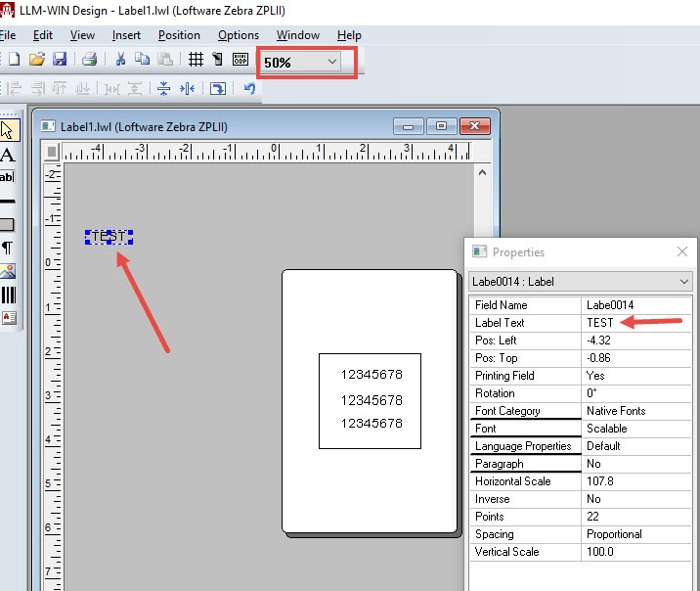Click the first 12345678 text on label
This screenshot has height=591, width=700.
372,374
